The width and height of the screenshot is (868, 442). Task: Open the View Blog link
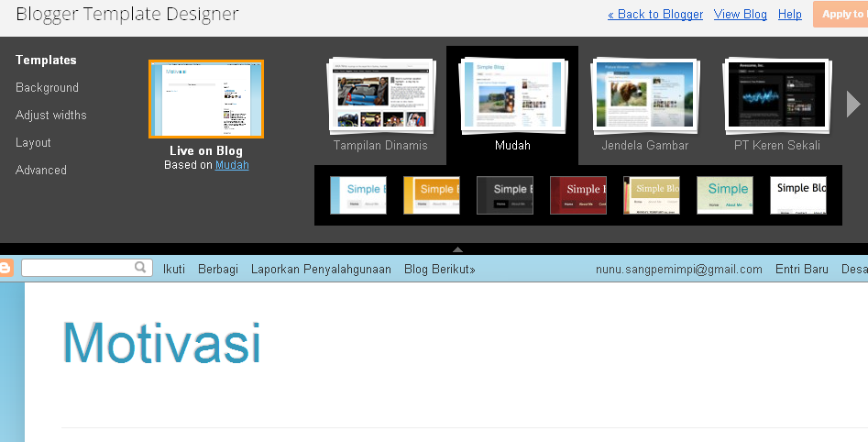[740, 15]
